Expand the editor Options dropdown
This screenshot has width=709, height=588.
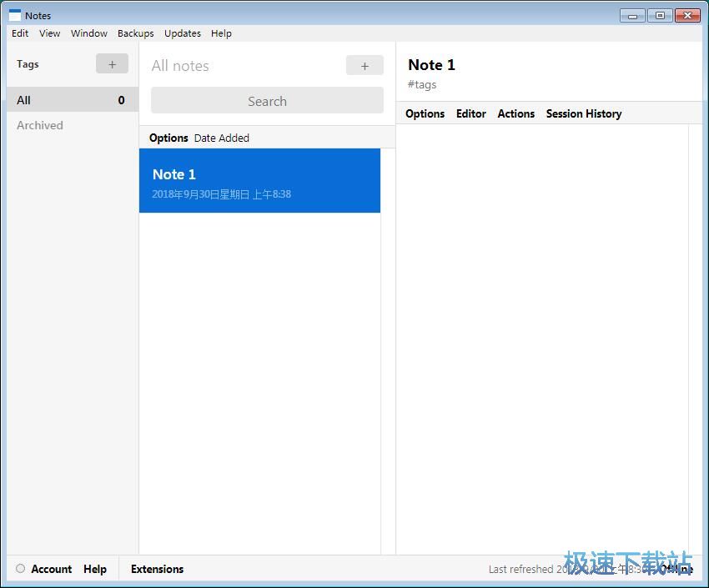click(x=425, y=113)
